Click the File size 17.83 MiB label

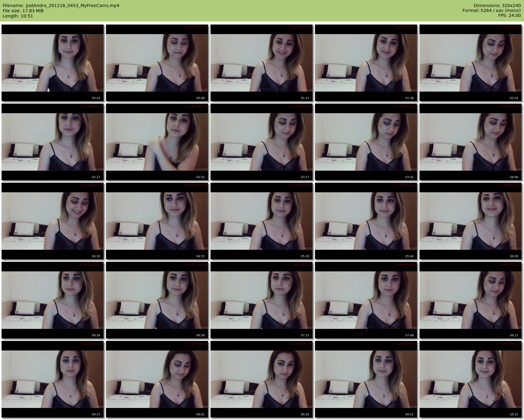pyautogui.click(x=23, y=11)
